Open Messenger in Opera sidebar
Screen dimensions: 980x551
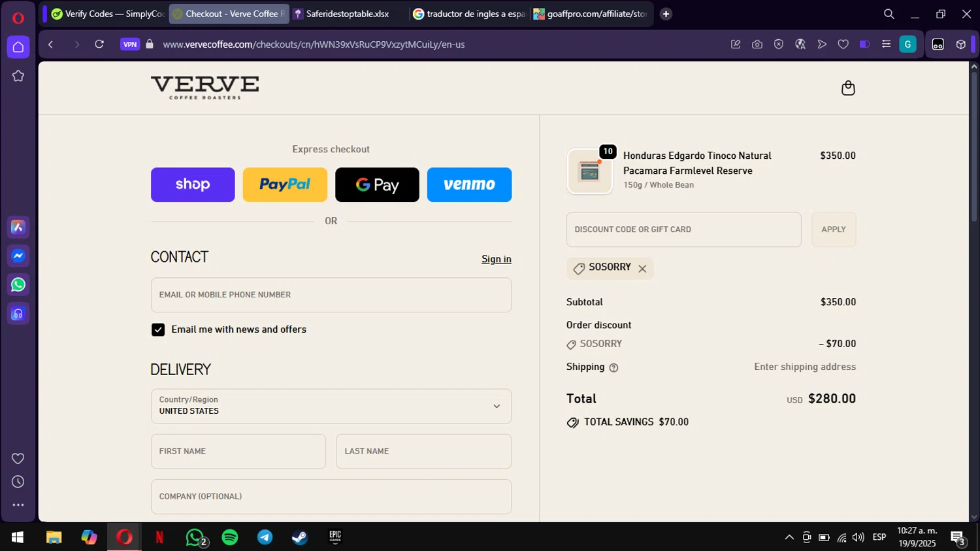pyautogui.click(x=18, y=256)
